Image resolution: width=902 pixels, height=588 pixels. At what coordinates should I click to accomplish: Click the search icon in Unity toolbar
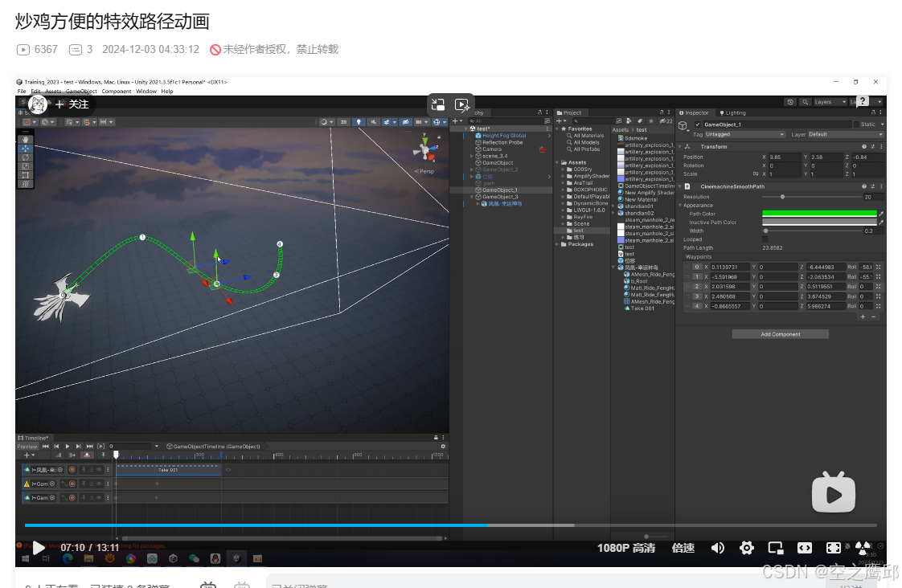806,102
